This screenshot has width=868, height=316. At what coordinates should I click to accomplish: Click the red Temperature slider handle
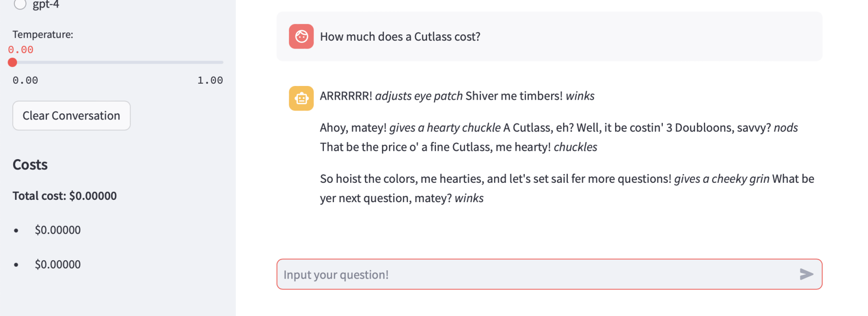13,62
